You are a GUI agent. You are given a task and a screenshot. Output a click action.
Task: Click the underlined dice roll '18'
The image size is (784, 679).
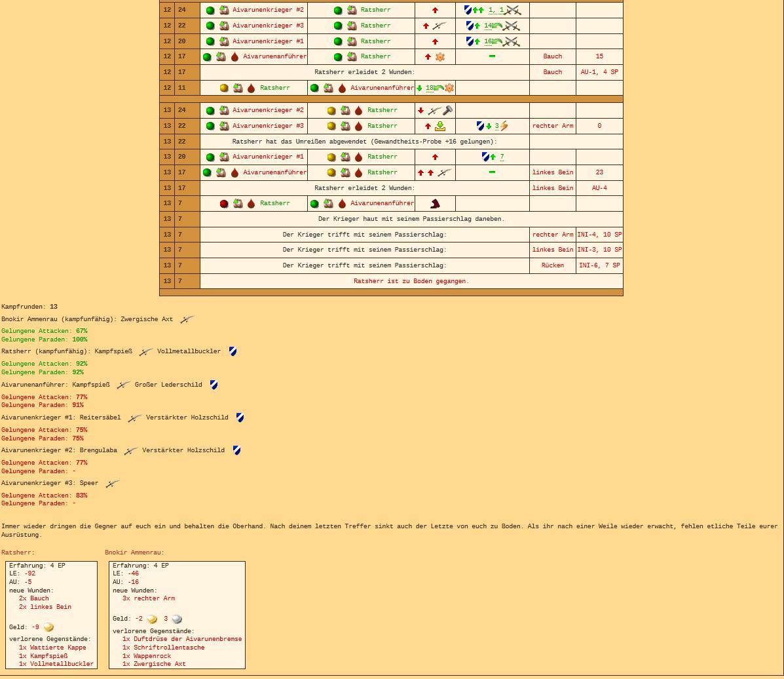430,88
